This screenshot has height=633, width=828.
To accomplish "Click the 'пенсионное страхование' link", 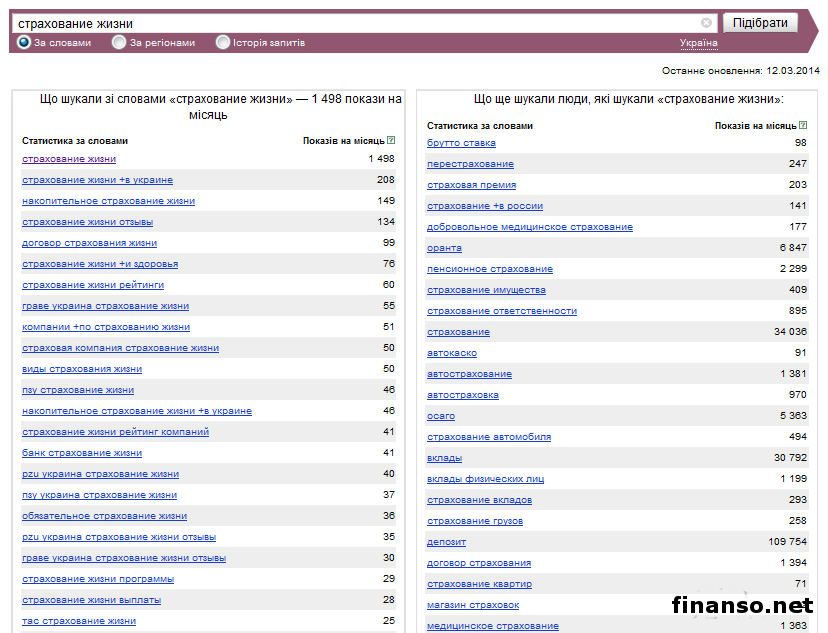I will point(489,269).
